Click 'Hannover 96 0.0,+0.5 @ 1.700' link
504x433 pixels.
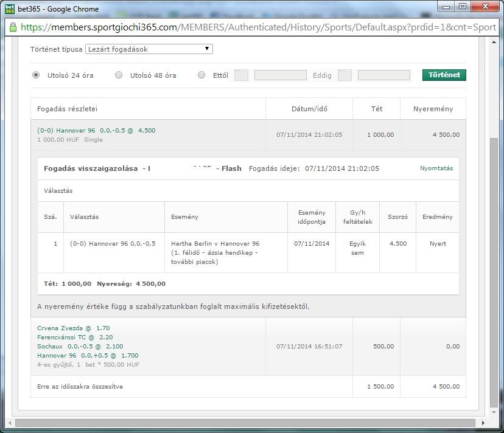point(88,355)
